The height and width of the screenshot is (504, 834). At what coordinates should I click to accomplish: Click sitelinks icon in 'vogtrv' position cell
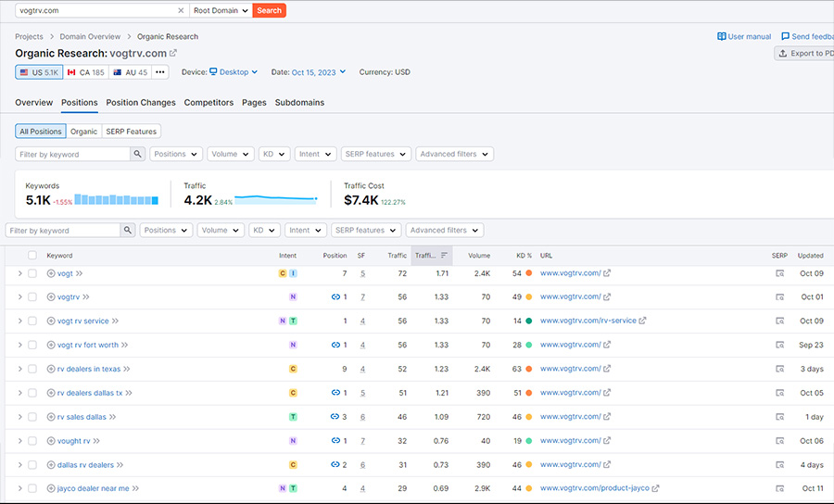point(335,297)
